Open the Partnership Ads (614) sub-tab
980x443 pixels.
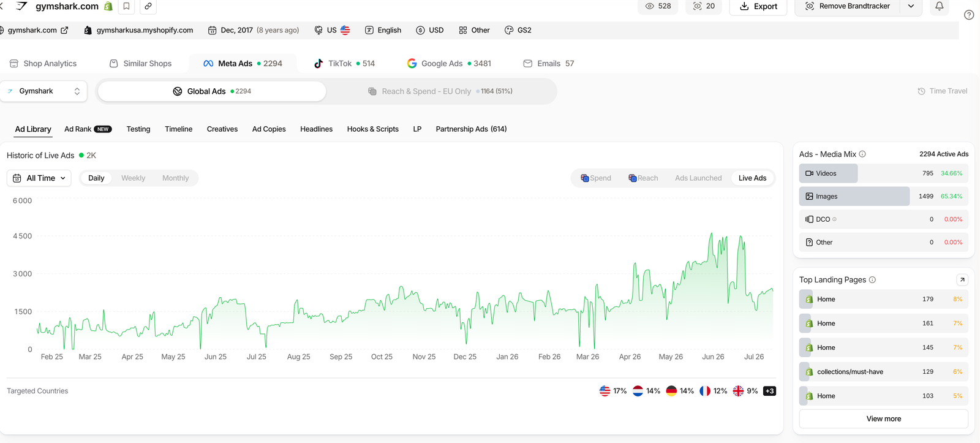coord(471,129)
